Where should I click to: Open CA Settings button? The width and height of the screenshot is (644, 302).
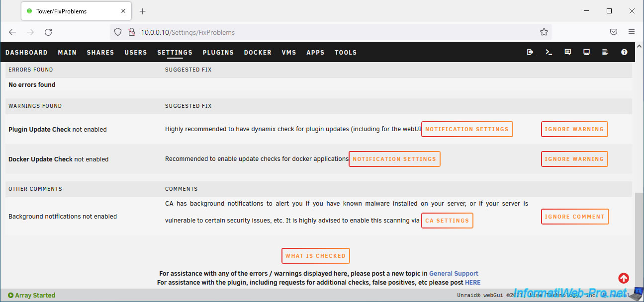point(447,221)
